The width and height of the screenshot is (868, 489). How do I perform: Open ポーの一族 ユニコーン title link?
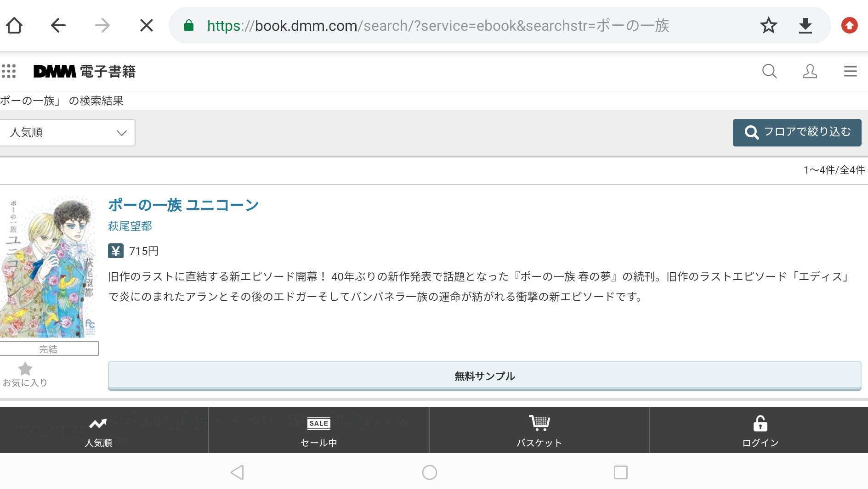183,205
